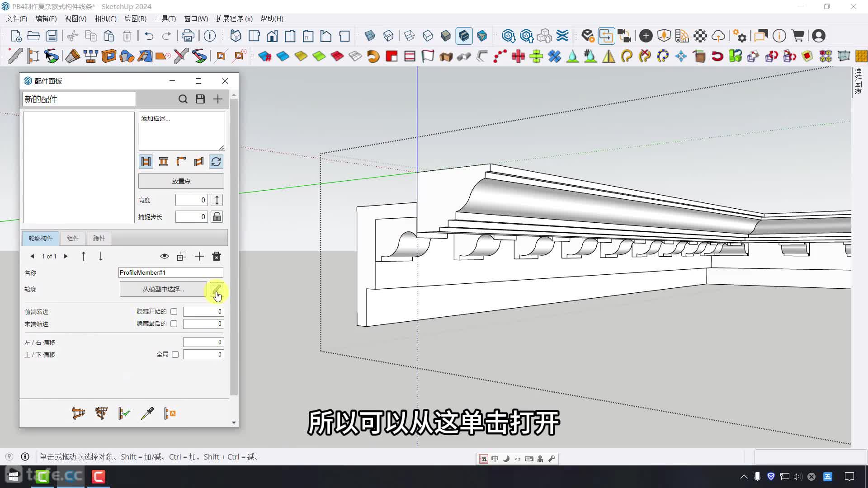Click the blue grid-with-hash quad face icon
Screen dimensions: 868x488
265,56
